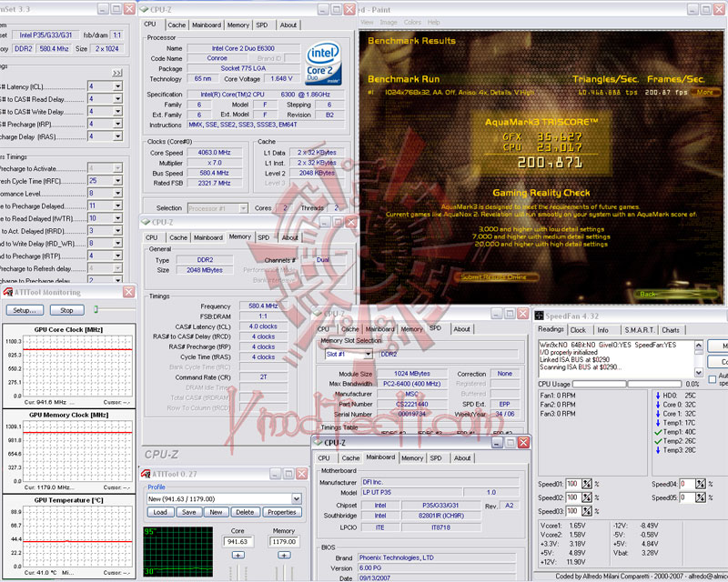Open the CAS Latency (tCL) dropdown in MemSet
Screen dimensions: 728x582
[x=117, y=86]
